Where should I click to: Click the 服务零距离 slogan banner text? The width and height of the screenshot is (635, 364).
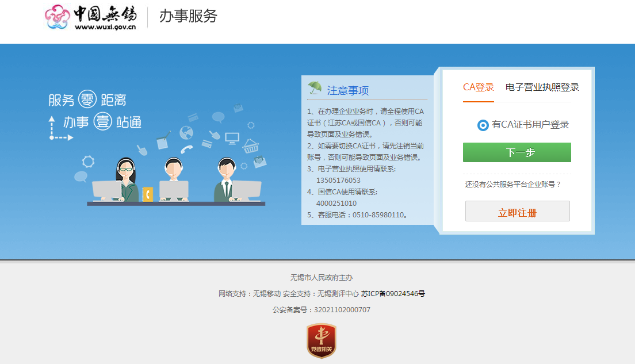click(x=87, y=100)
